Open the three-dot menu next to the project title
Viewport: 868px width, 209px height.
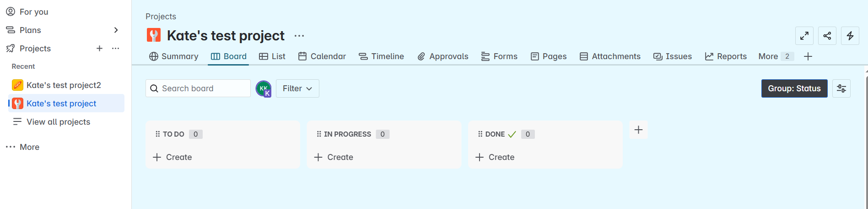tap(299, 36)
